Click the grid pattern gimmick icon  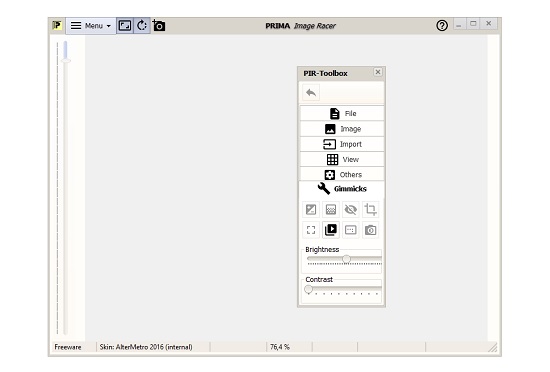click(331, 209)
